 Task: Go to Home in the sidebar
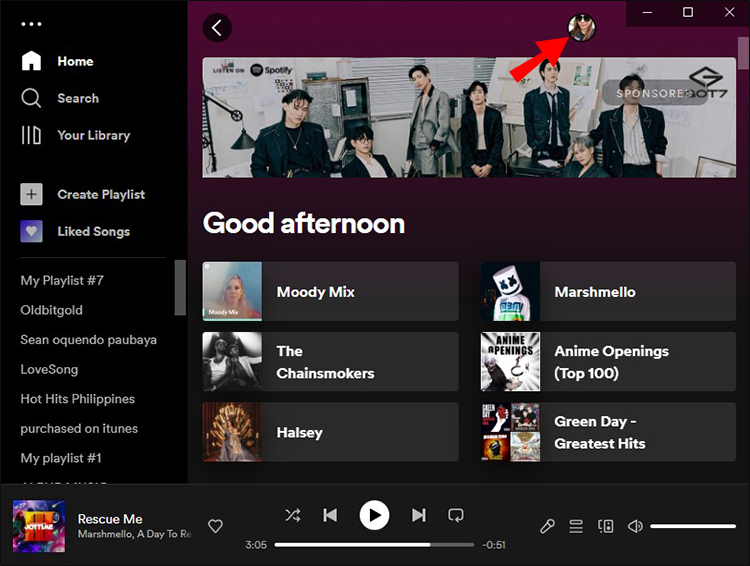57,61
